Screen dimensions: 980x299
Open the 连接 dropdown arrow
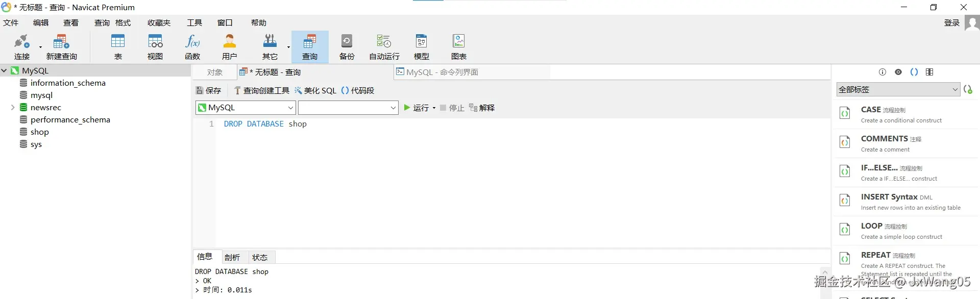(x=40, y=47)
